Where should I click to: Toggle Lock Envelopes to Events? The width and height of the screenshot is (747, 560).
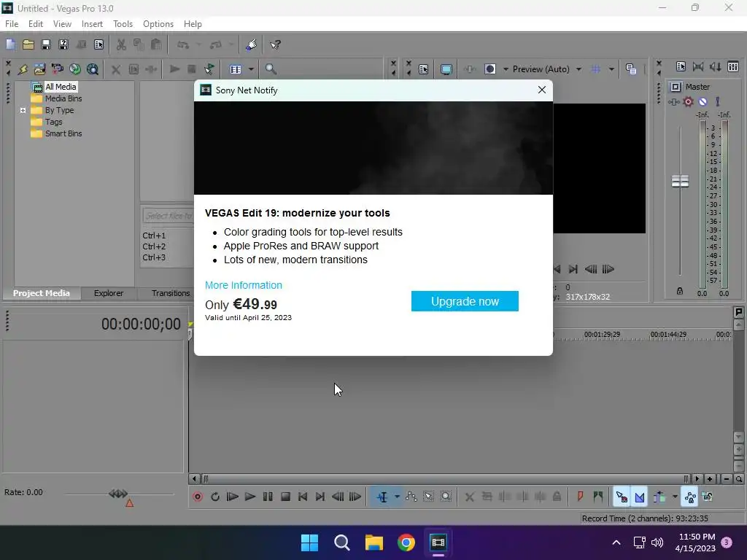690,497
